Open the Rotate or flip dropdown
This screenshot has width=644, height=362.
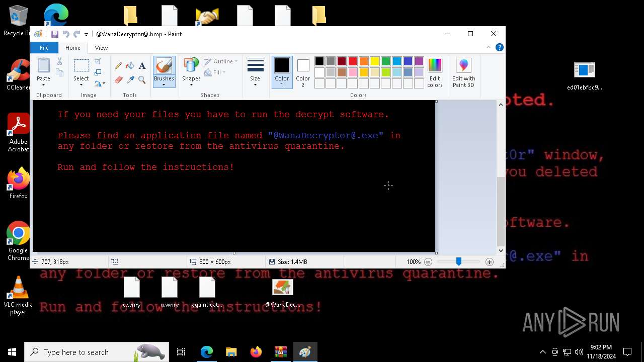tap(100, 83)
